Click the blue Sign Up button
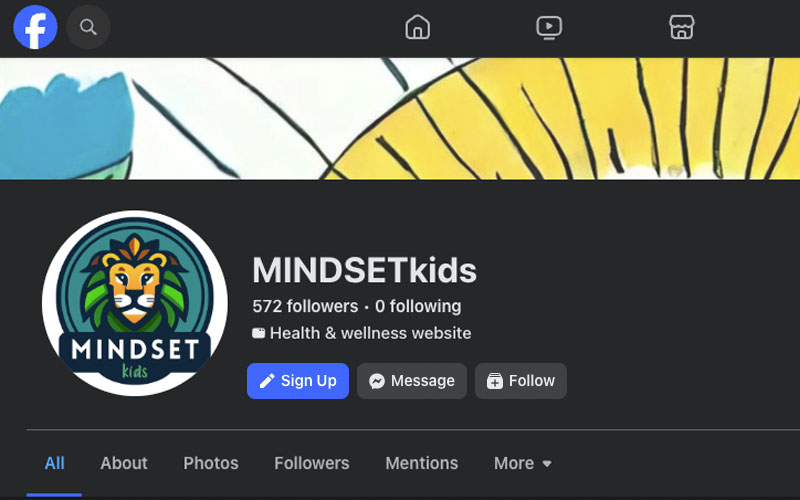The image size is (800, 500). point(298,381)
